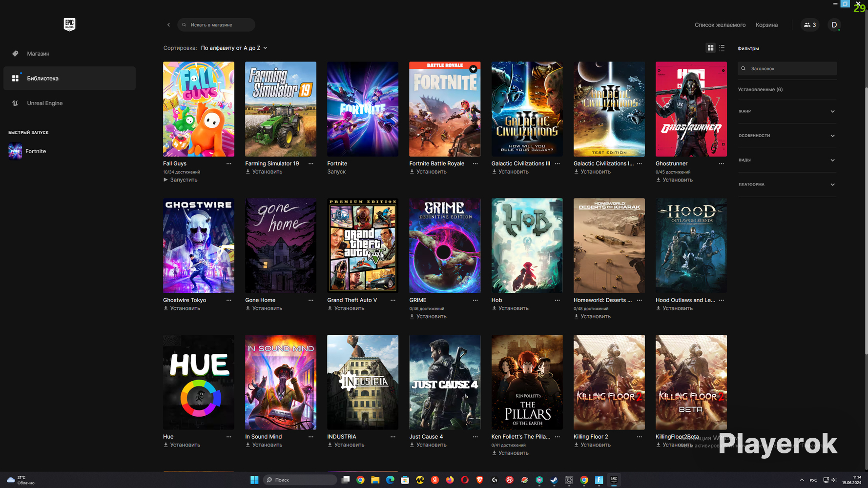Open the KillingFloor2Beta cover art
This screenshot has height=488, width=868.
[691, 382]
